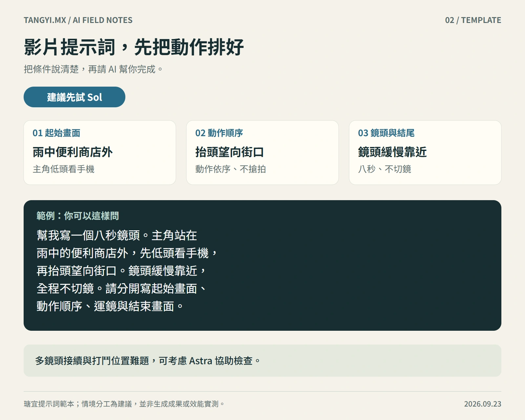
Task: Click the 鏡頭緩慢靠近 card heading
Action: [392, 152]
